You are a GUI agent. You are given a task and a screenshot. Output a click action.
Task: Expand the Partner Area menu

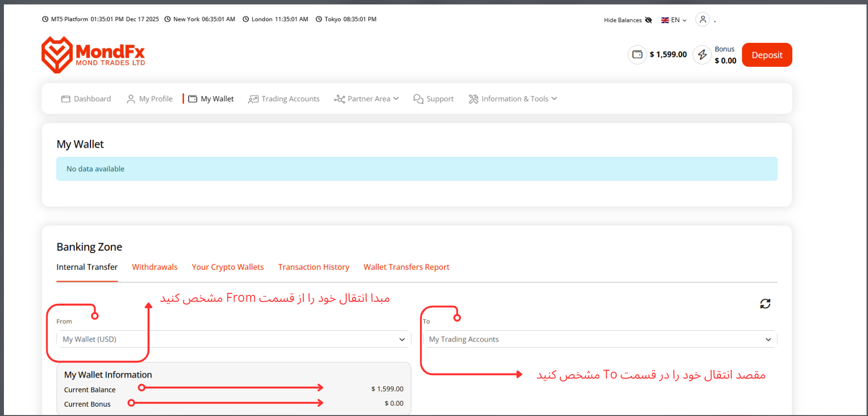pos(366,99)
